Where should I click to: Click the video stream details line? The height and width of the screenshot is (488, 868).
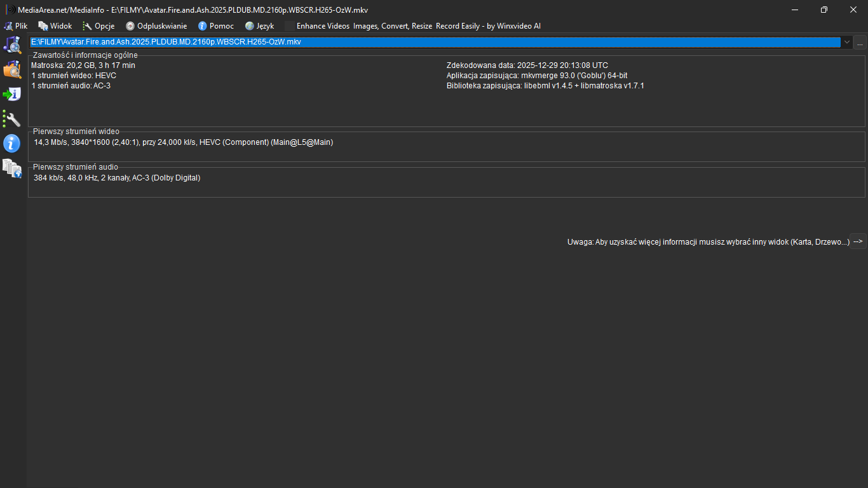click(x=184, y=142)
